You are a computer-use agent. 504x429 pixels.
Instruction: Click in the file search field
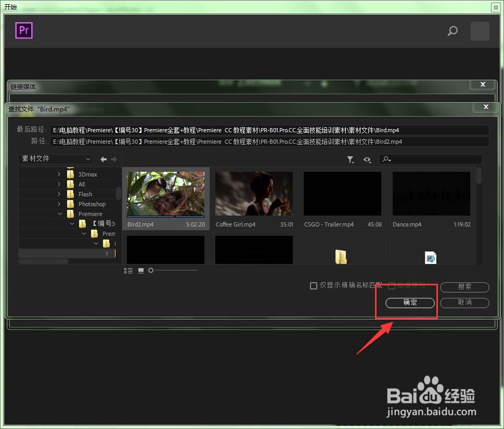coord(431,159)
